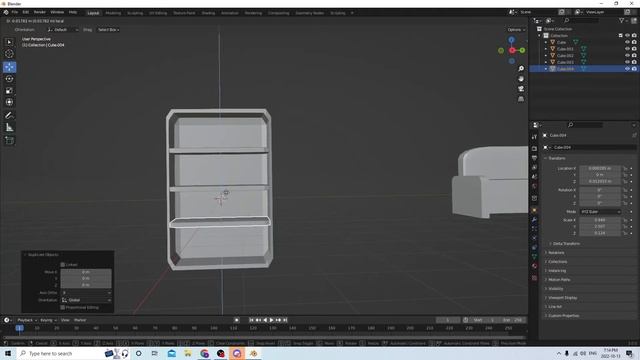Click the Blender logo menu icon
The image size is (640, 360).
click(x=6, y=13)
